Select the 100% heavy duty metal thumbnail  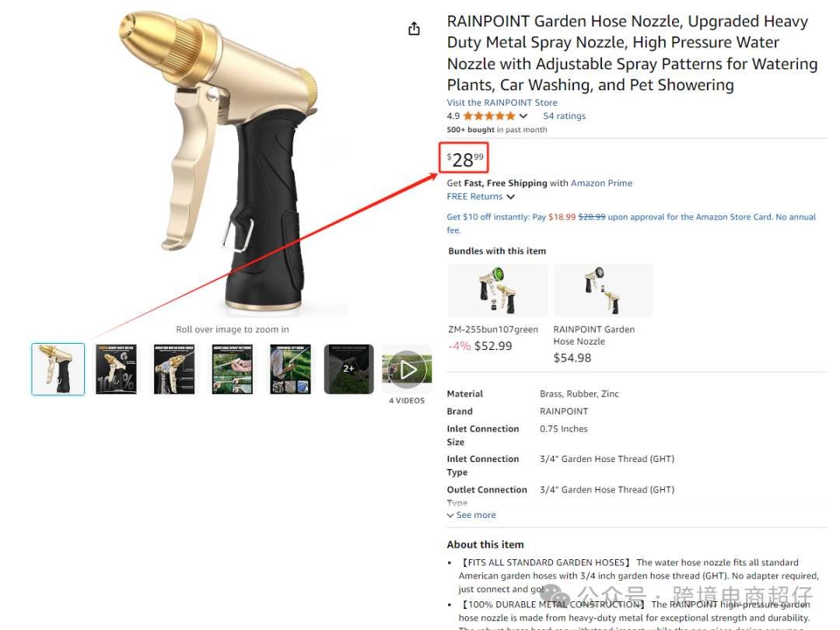coord(116,369)
